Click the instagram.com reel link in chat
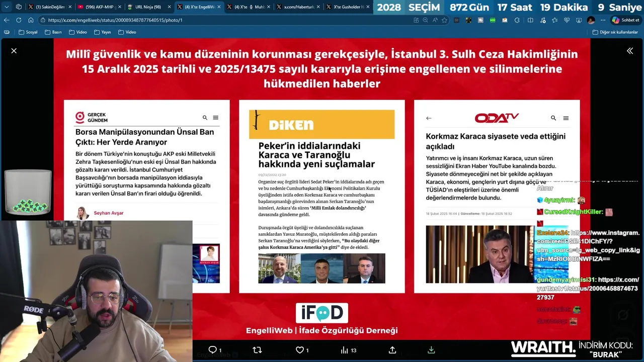This screenshot has height=362, width=644. click(588, 246)
